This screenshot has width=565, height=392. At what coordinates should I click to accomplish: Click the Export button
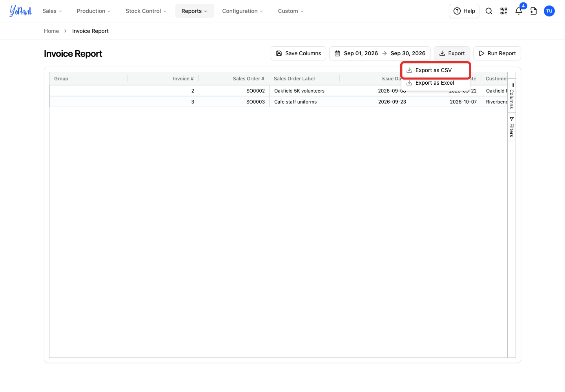coord(452,53)
